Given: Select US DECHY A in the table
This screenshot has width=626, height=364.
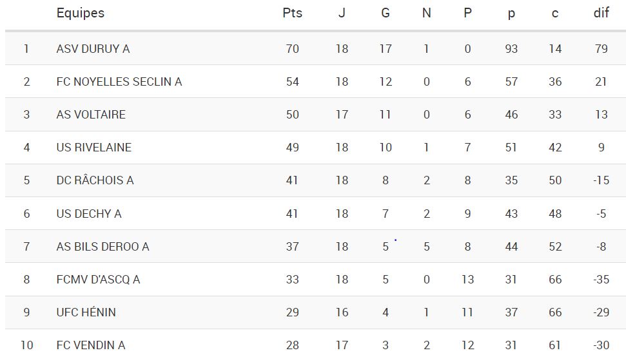Looking at the screenshot, I should click(89, 213).
